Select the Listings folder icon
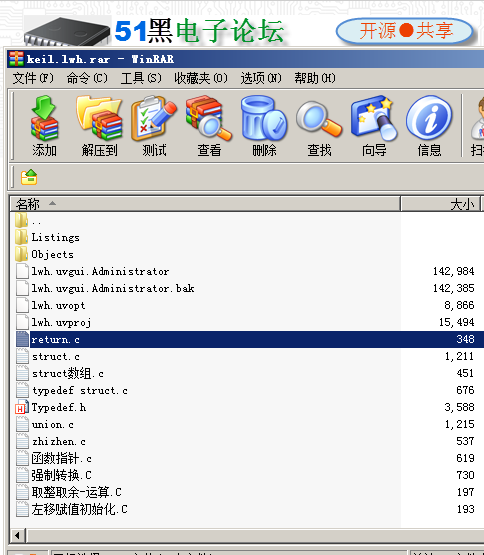The width and height of the screenshot is (484, 555). tap(22, 237)
